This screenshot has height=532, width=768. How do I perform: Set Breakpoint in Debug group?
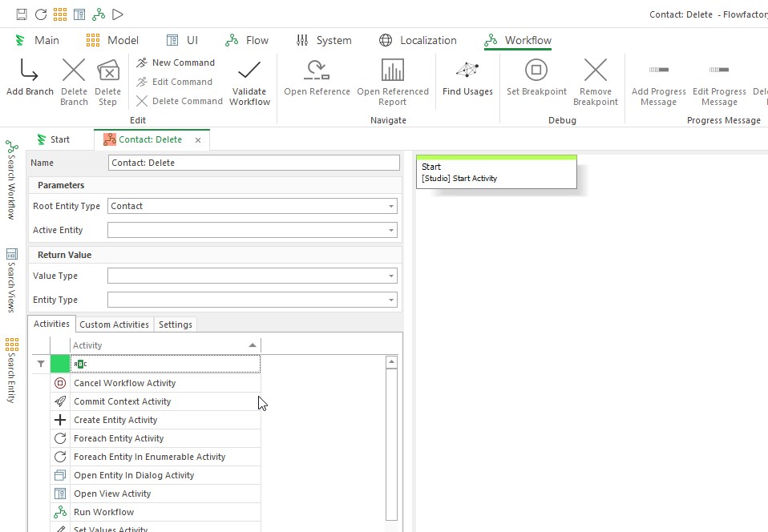tap(536, 77)
